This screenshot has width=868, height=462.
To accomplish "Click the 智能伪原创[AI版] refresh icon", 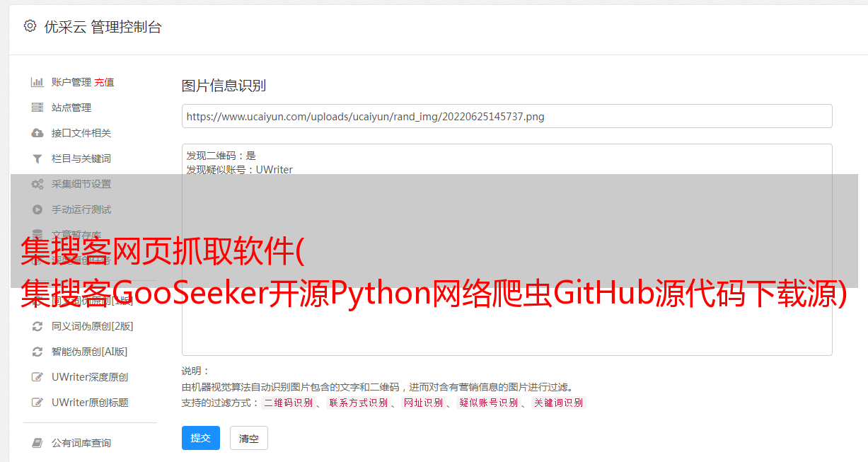I will point(37,352).
